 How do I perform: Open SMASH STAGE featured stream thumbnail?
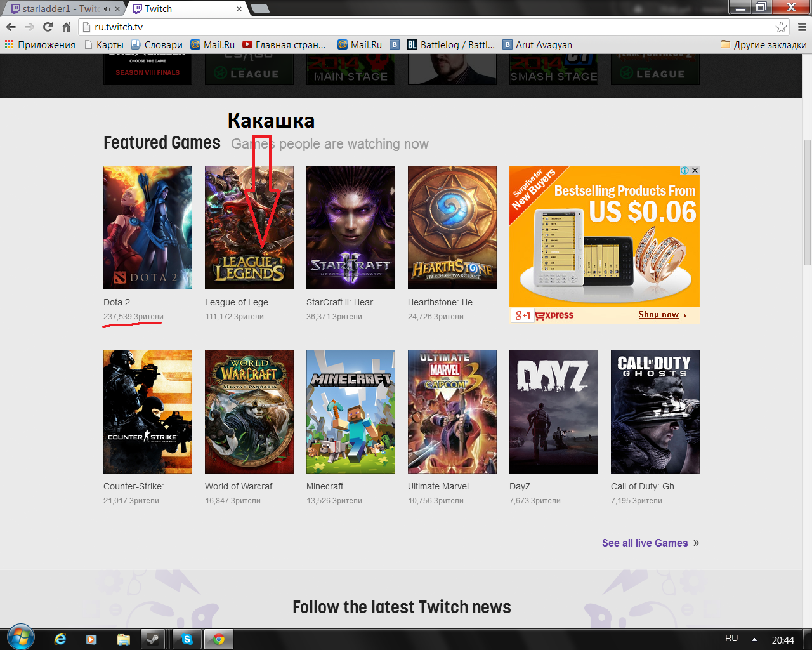[x=554, y=69]
